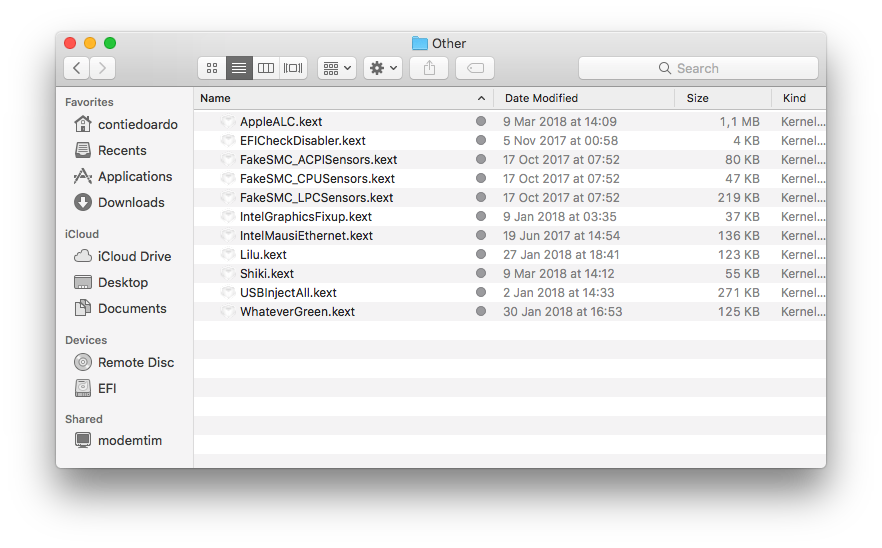Select the WhateverGreen.kext file
The height and width of the screenshot is (548, 882).
(x=297, y=312)
